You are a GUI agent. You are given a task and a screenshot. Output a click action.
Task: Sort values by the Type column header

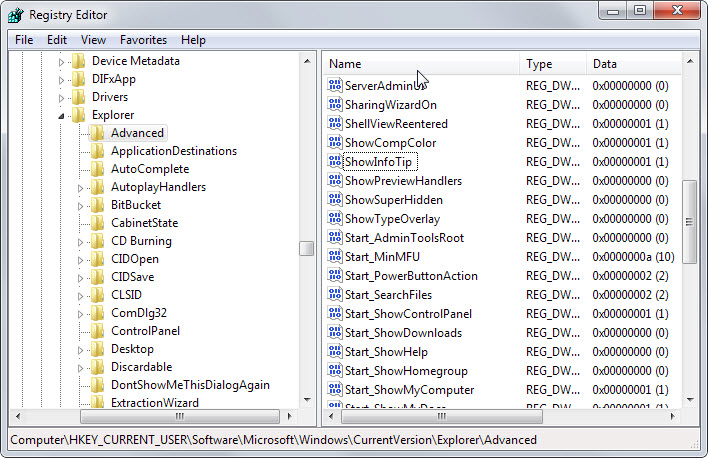point(553,64)
